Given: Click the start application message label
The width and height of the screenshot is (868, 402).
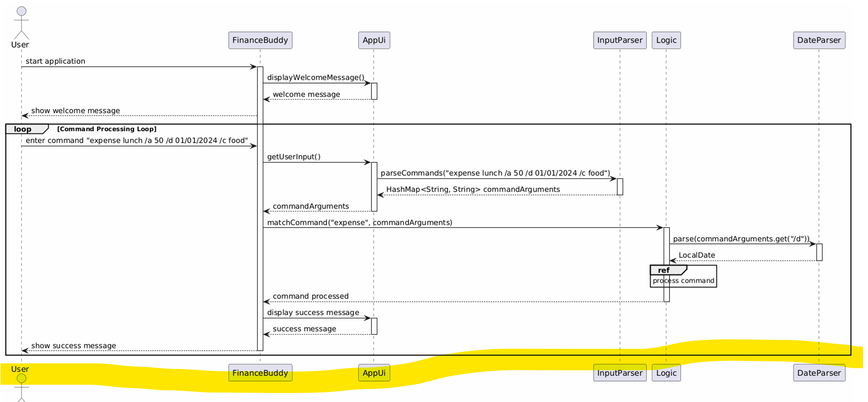Looking at the screenshot, I should [x=55, y=61].
